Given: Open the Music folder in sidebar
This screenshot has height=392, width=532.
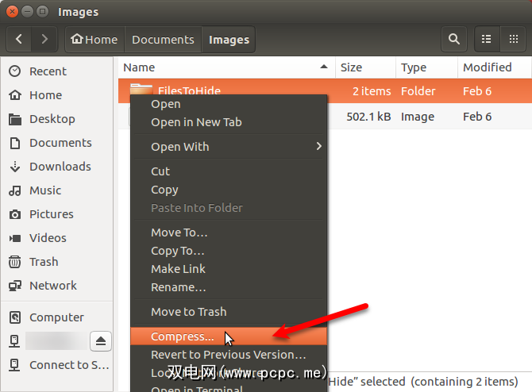Looking at the screenshot, I should (x=44, y=190).
